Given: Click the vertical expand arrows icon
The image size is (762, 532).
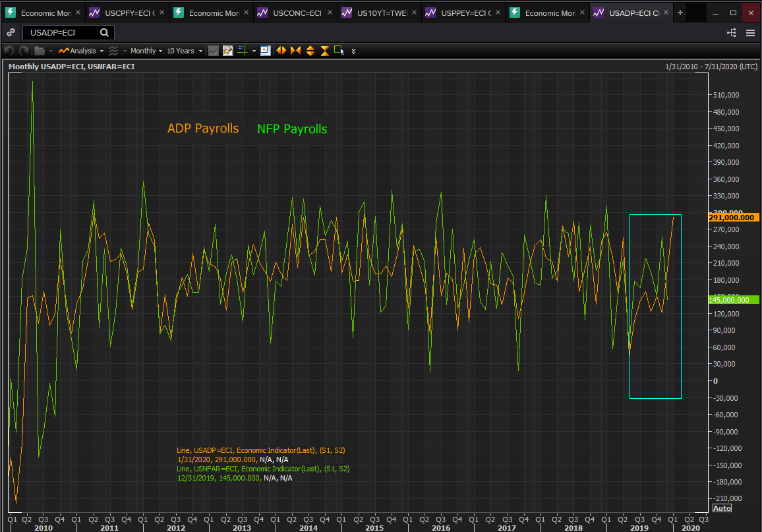Looking at the screenshot, I should coord(310,51).
